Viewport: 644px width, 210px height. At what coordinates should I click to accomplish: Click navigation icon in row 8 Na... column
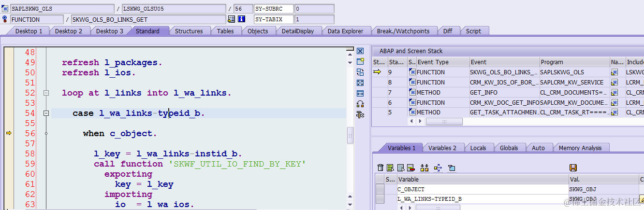click(x=615, y=82)
